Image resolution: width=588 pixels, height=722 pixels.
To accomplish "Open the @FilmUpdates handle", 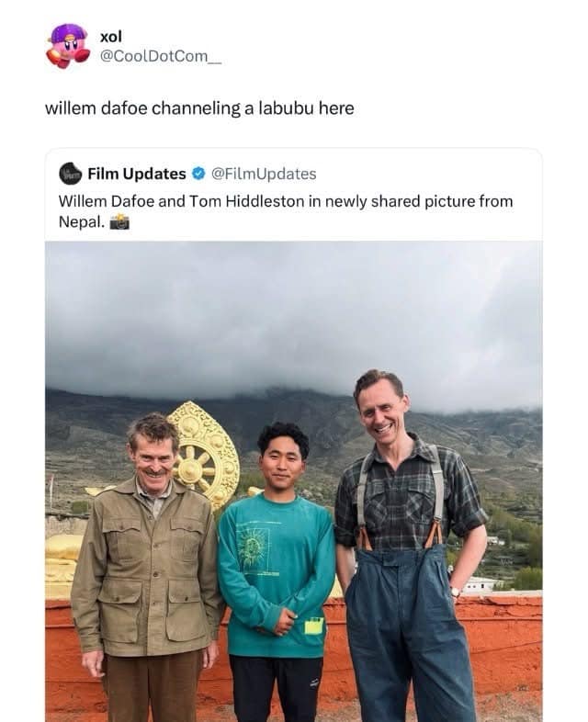I will (x=264, y=174).
